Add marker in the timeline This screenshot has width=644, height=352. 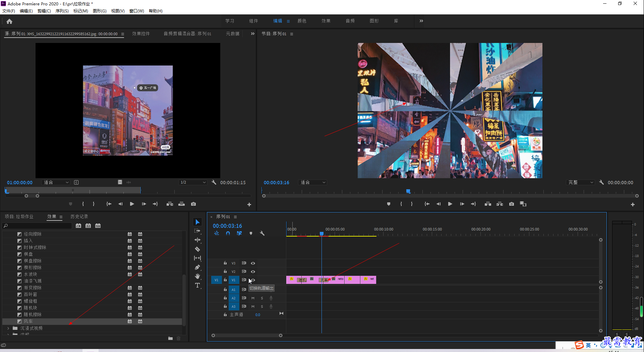point(251,233)
